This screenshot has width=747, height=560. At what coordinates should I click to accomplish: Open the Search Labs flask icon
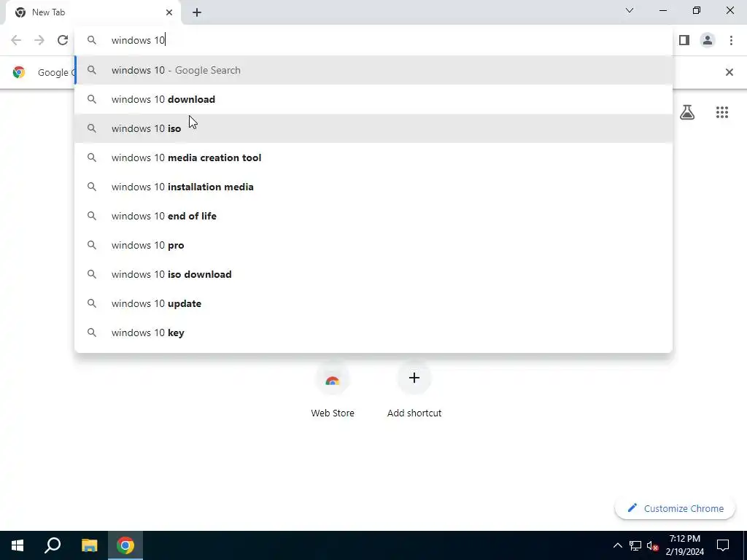tap(687, 112)
